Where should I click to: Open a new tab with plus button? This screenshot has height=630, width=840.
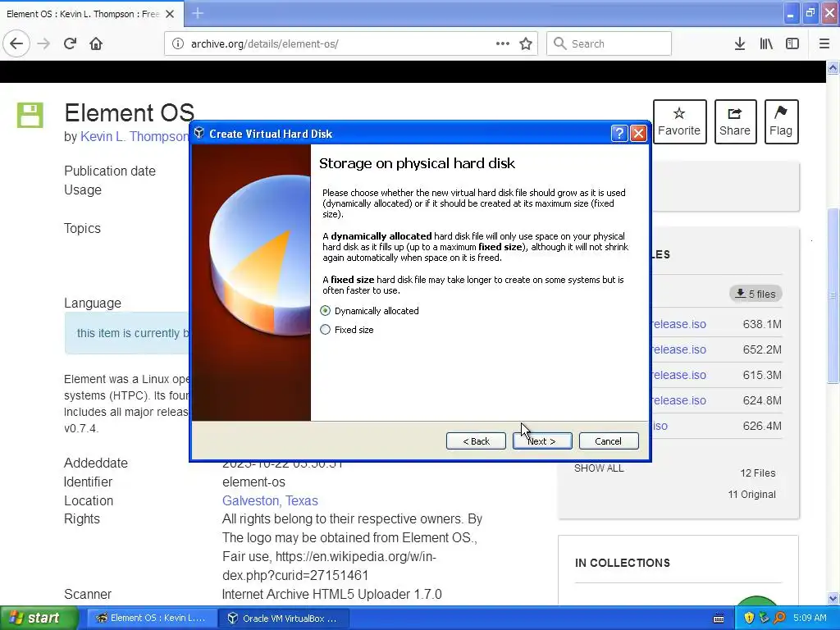198,13
